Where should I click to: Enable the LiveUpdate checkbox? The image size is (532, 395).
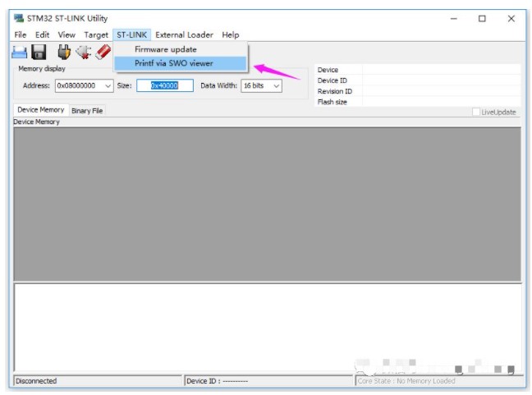(476, 112)
